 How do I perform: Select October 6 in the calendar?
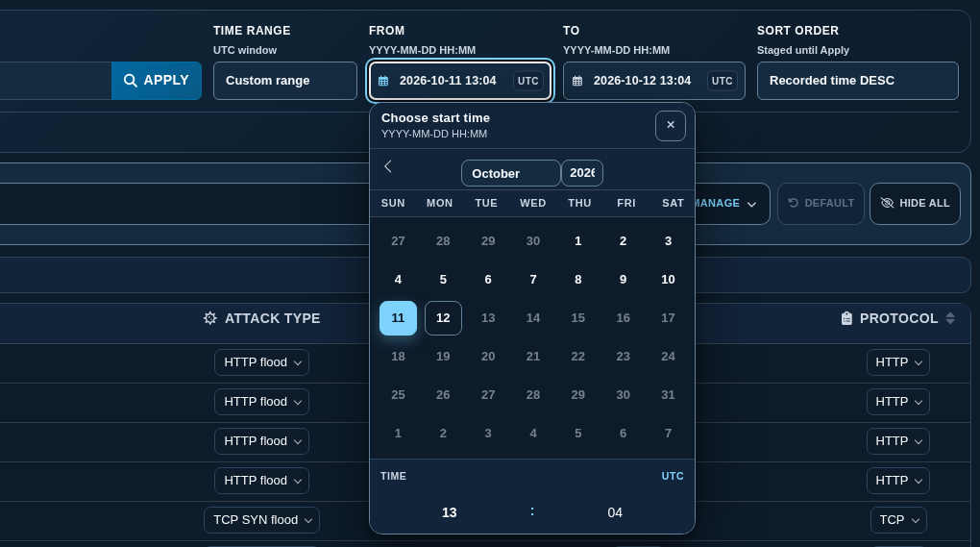(x=488, y=280)
